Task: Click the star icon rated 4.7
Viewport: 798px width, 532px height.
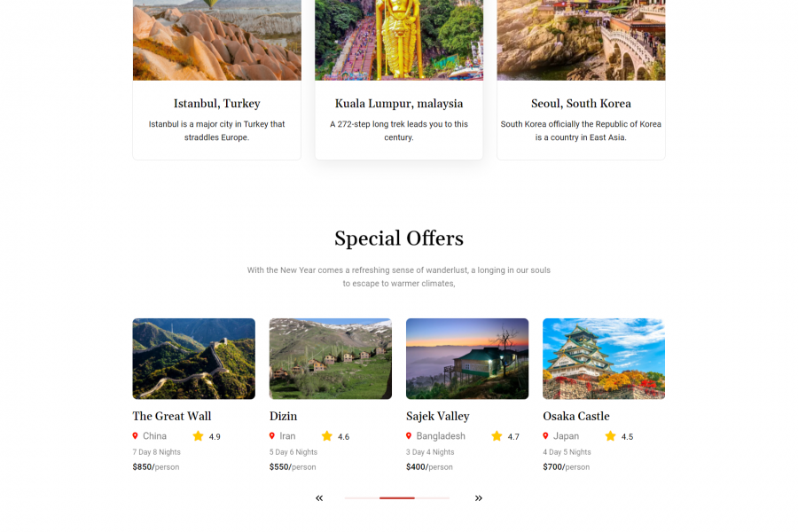Action: pos(497,435)
